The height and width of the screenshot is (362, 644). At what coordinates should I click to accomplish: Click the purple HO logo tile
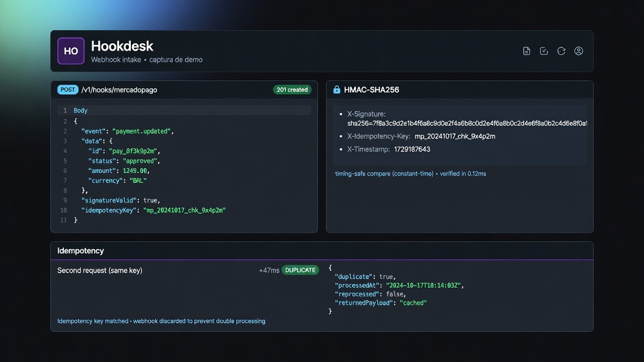click(x=71, y=51)
